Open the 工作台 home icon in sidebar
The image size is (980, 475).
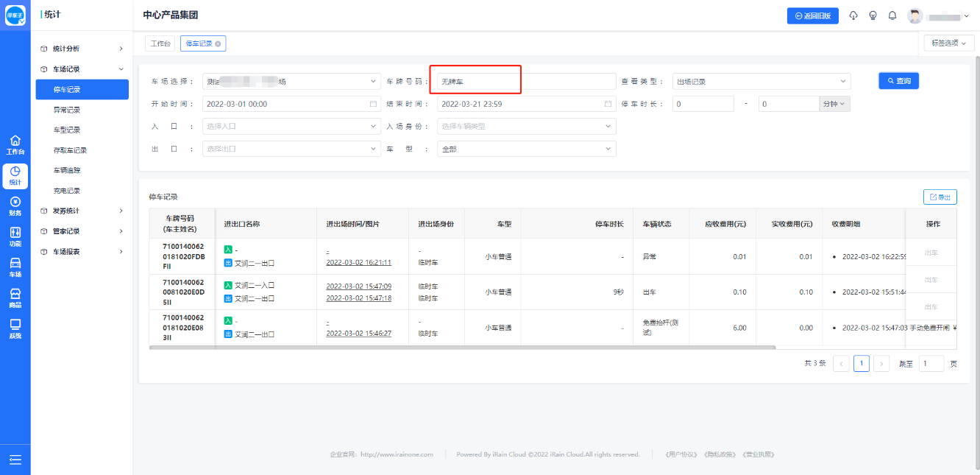[x=15, y=144]
